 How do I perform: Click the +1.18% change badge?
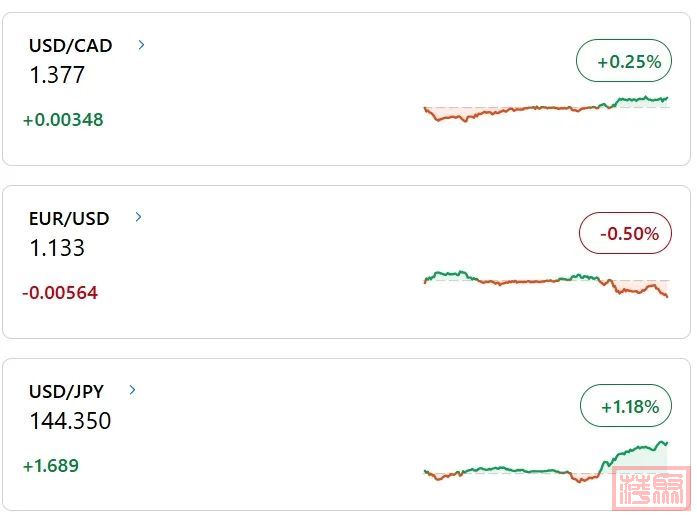[x=626, y=406]
